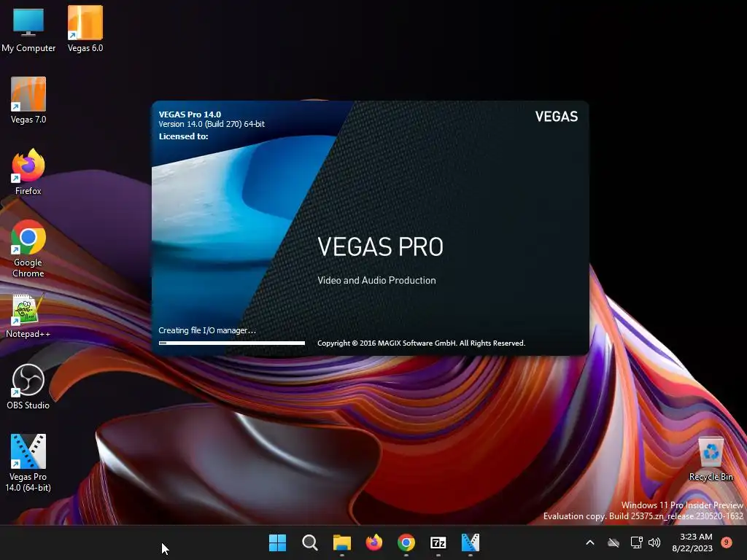Show hidden system tray icons
Image resolution: width=747 pixels, height=560 pixels.
(x=589, y=542)
